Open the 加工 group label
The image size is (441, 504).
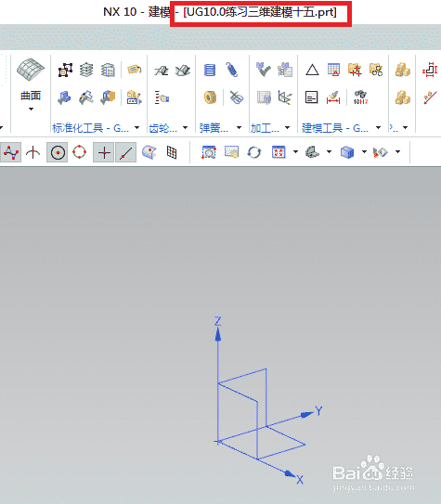tap(265, 128)
